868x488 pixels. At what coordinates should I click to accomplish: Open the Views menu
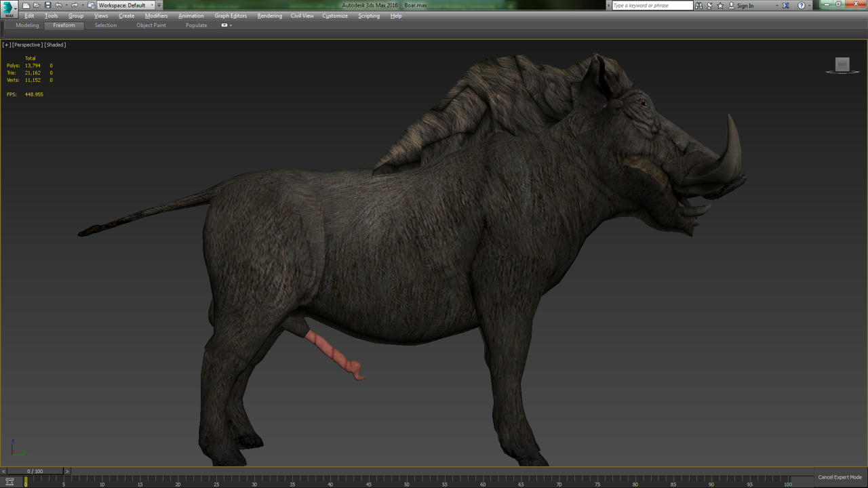pyautogui.click(x=101, y=16)
